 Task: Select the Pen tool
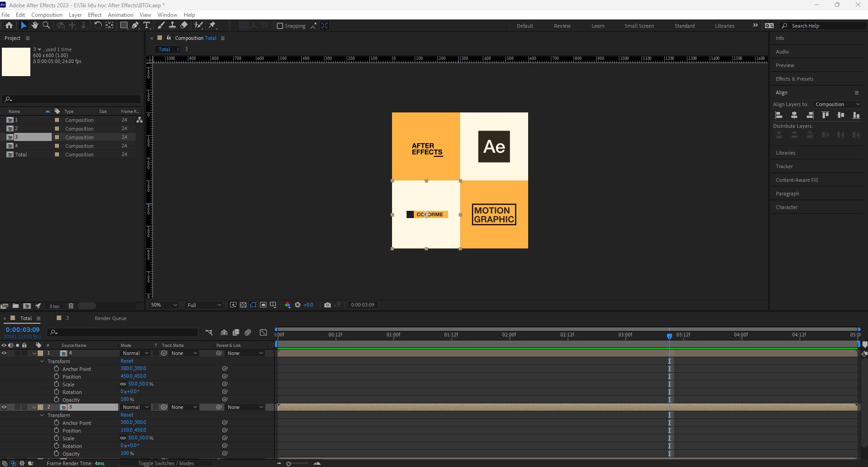(x=135, y=25)
